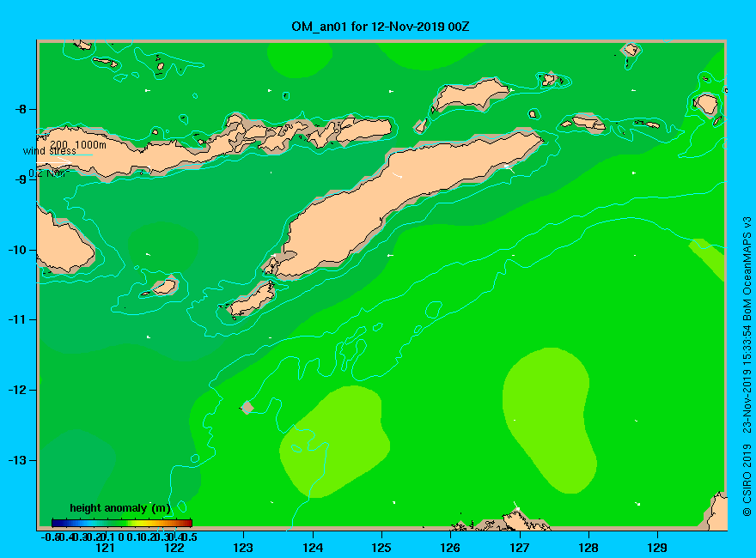The height and width of the screenshot is (558, 756).
Task: Click the sea-green color bar end tick label "0.5"
Action: [191, 537]
